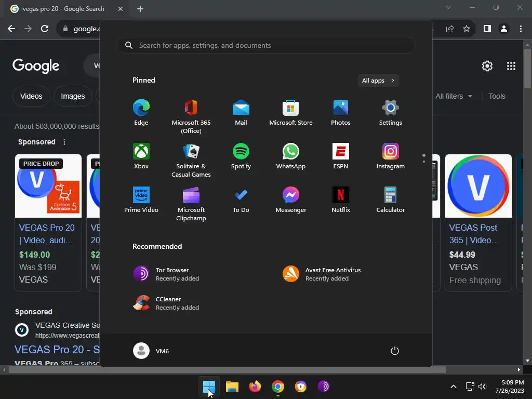
Task: Open new tab in Chrome
Action: click(140, 9)
